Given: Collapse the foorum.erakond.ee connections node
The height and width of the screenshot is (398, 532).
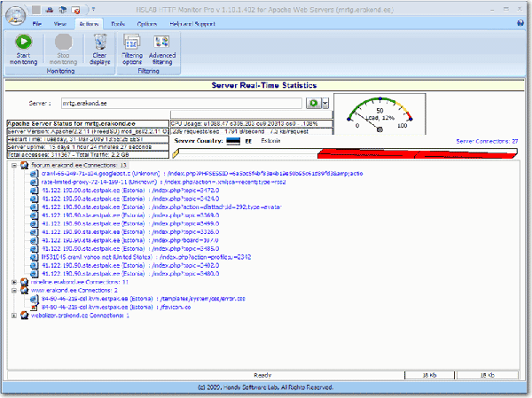Looking at the screenshot, I should (13, 165).
